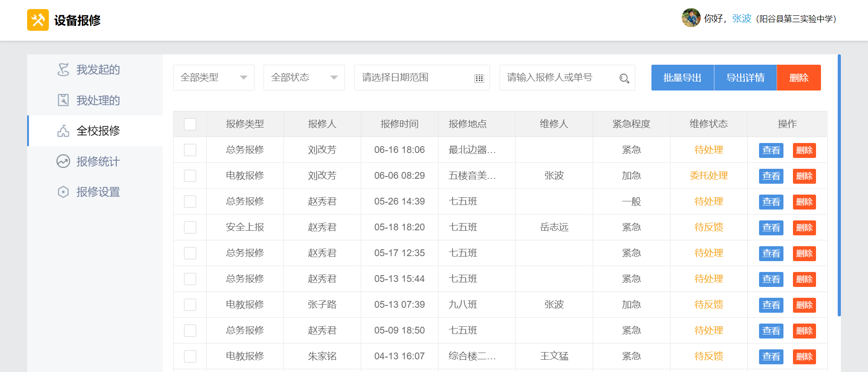Delete the 05-13 07:39 repair record
Viewport: 868px width, 372px height.
[x=804, y=305]
